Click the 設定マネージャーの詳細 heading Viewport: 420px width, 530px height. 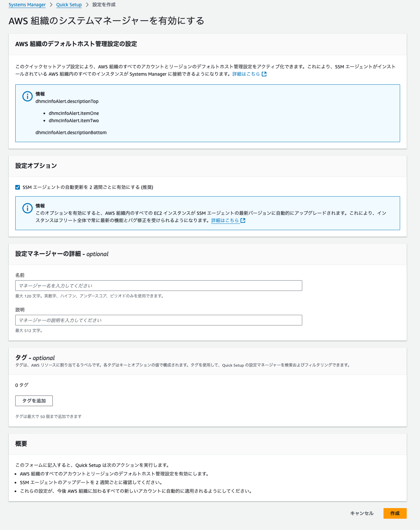point(62,254)
